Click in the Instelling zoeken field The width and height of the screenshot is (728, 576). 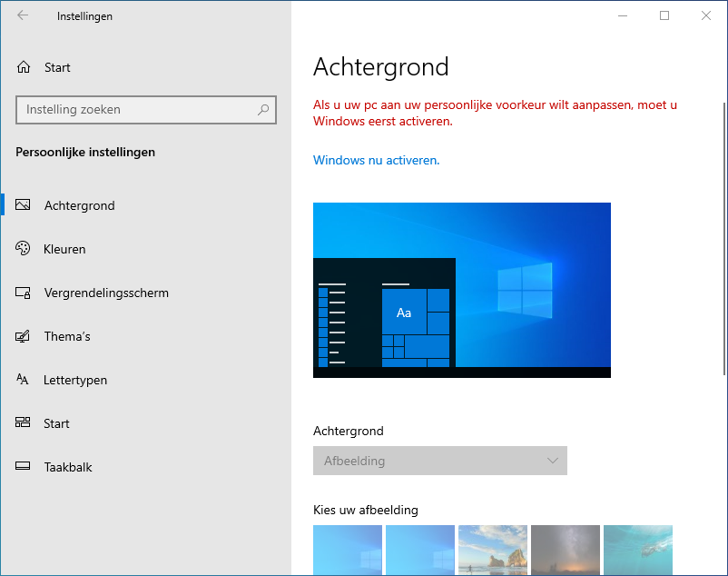click(x=136, y=110)
